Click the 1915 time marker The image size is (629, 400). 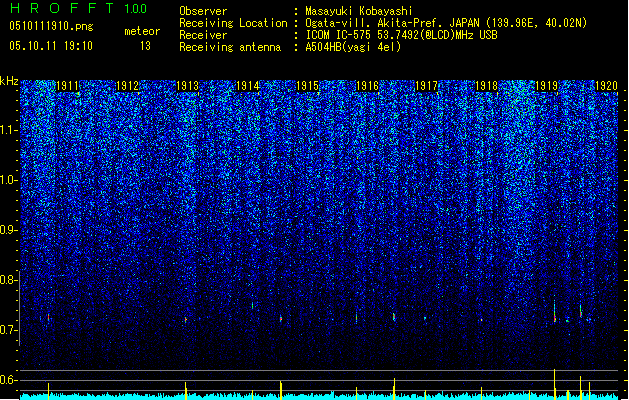(x=307, y=86)
